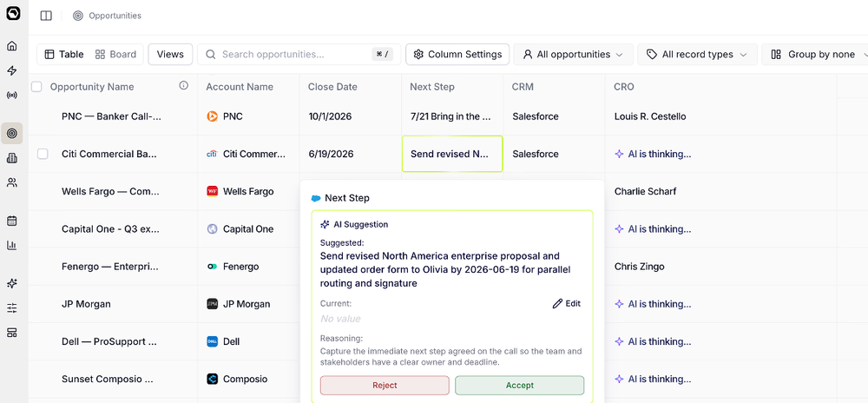Reject the AI suggestion
Viewport: 868px width, 403px height.
pos(385,386)
